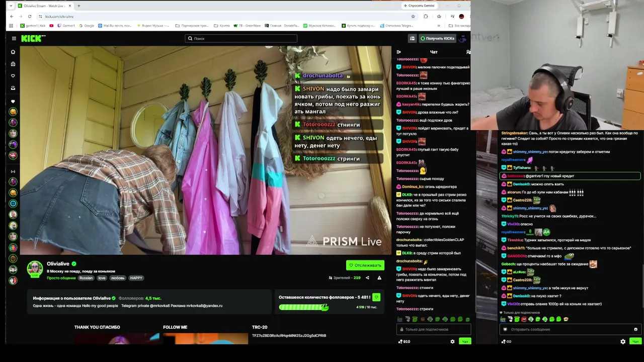Viewport: 644px width, 362px height.
Task: Open the Home icon in Kick sidebar
Action: coord(13,52)
